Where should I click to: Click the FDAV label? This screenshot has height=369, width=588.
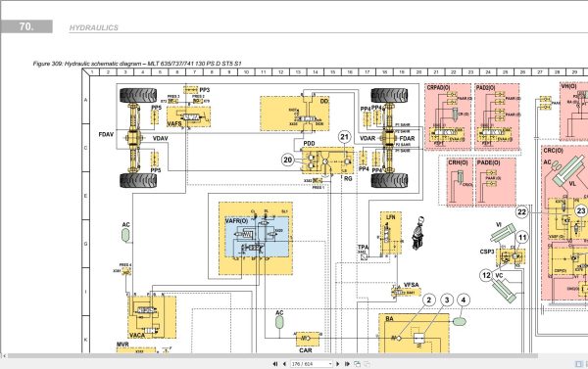point(106,134)
